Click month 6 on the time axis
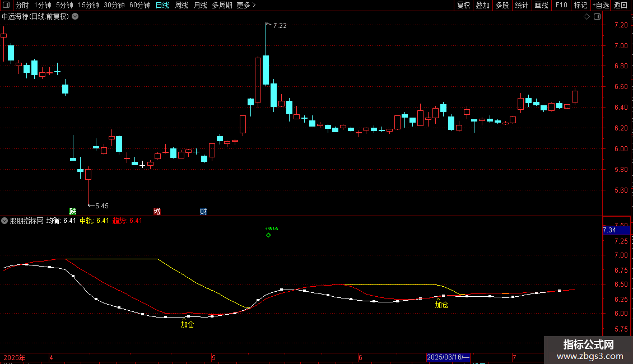This screenshot has width=633, height=364. [x=360, y=357]
